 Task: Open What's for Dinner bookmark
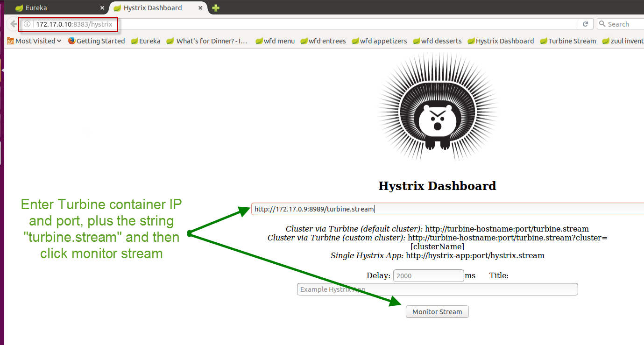[x=207, y=41]
